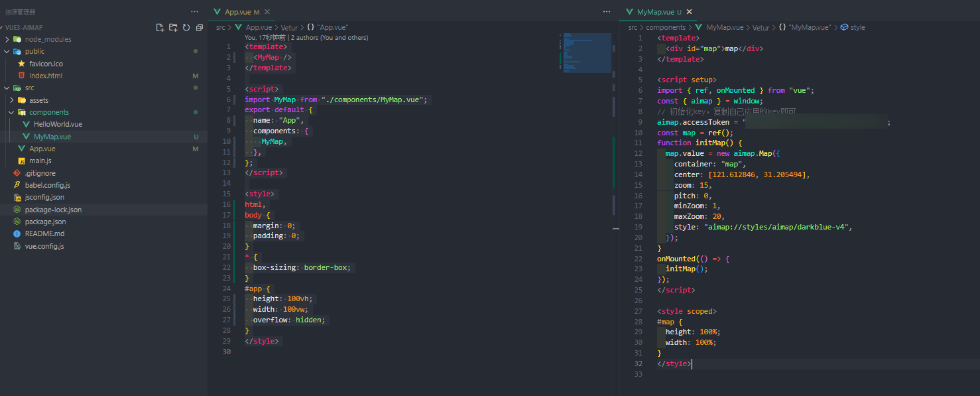Switch to the App.vue editor tab
Image resolution: width=980 pixels, height=396 pixels.
pos(237,12)
